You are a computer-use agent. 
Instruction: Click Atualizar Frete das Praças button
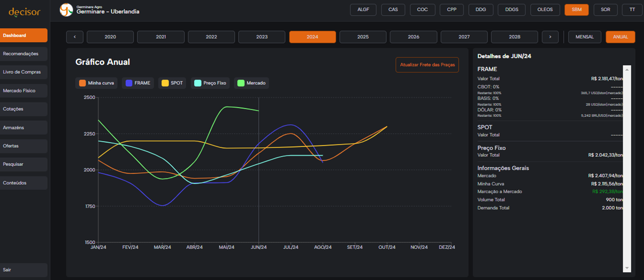tap(427, 65)
